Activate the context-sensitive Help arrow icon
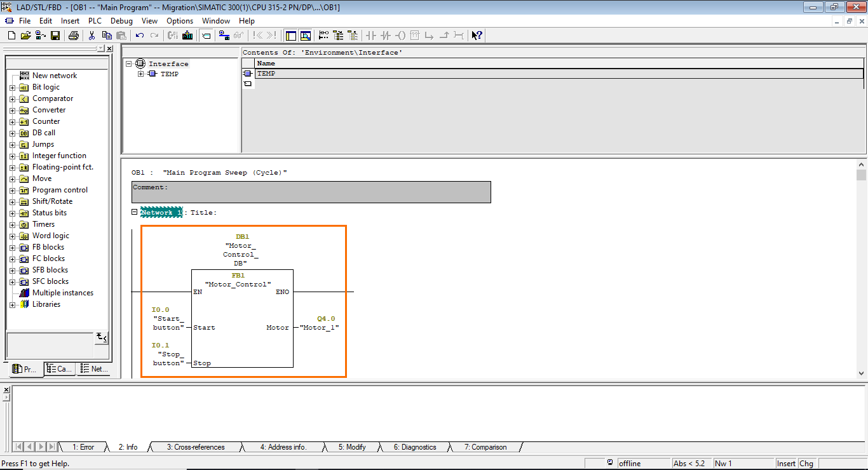 tap(476, 36)
